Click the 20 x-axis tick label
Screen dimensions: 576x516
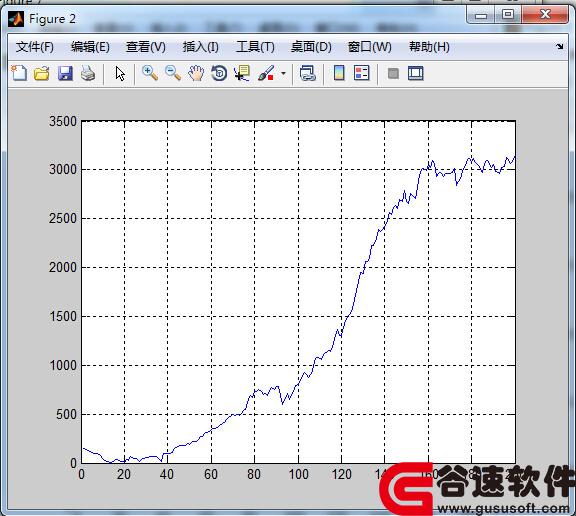(x=124, y=474)
